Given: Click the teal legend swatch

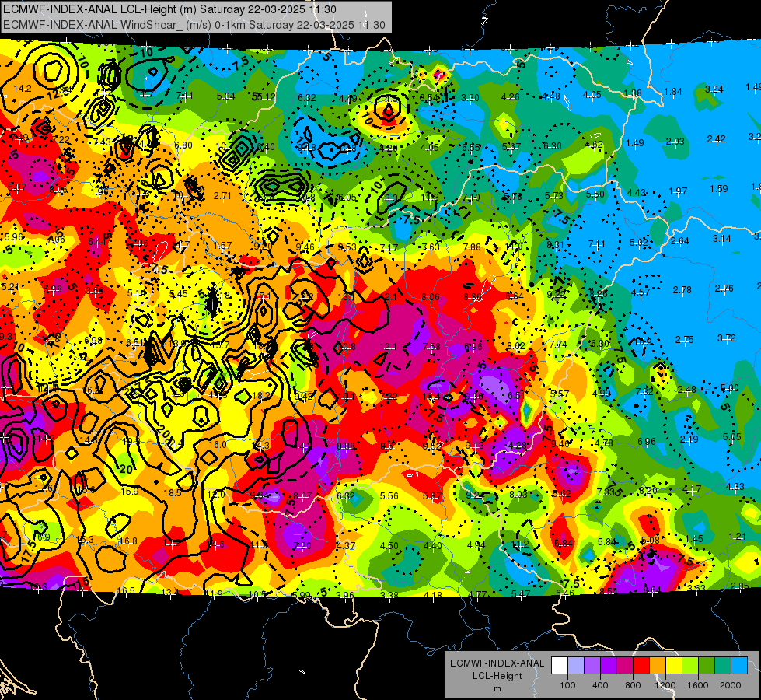Looking at the screenshot, I should coord(723,666).
